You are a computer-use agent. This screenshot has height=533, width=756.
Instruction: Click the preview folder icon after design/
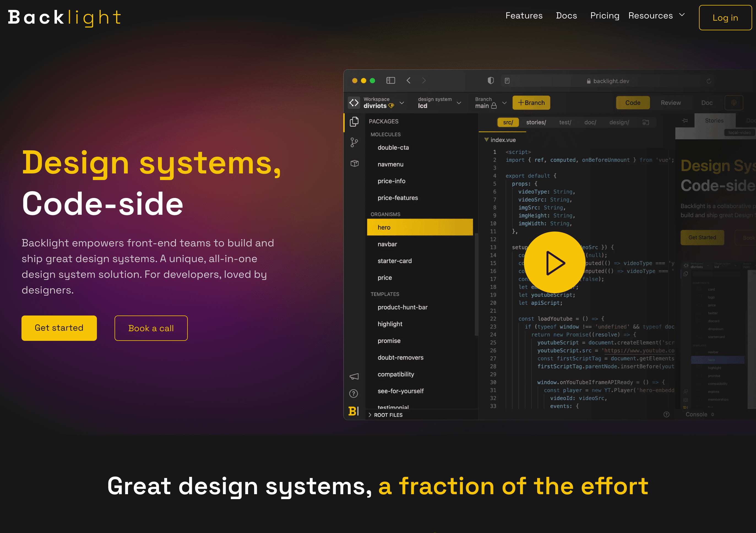tap(646, 123)
